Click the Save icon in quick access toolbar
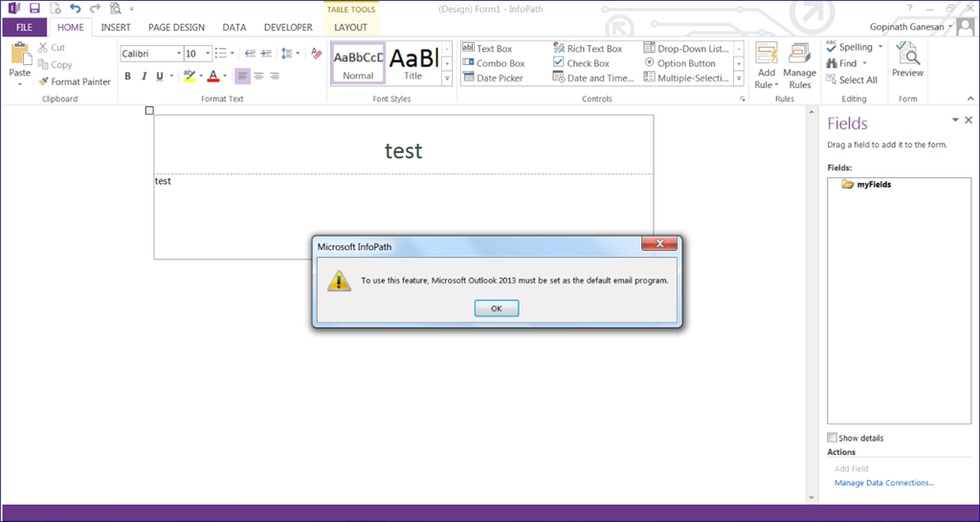The height and width of the screenshot is (522, 980). (x=35, y=9)
